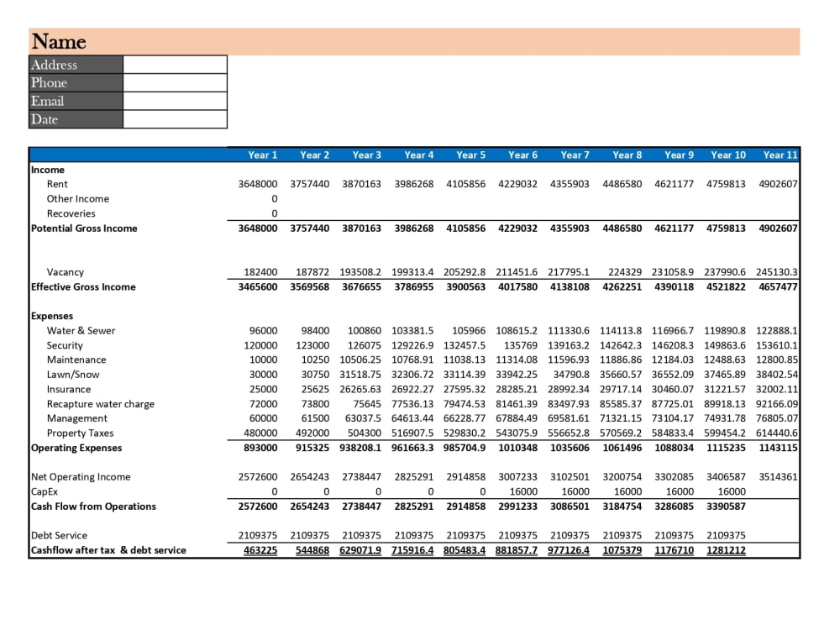
Task: Click Maintenance Year 2 value 10250
Action: point(315,360)
